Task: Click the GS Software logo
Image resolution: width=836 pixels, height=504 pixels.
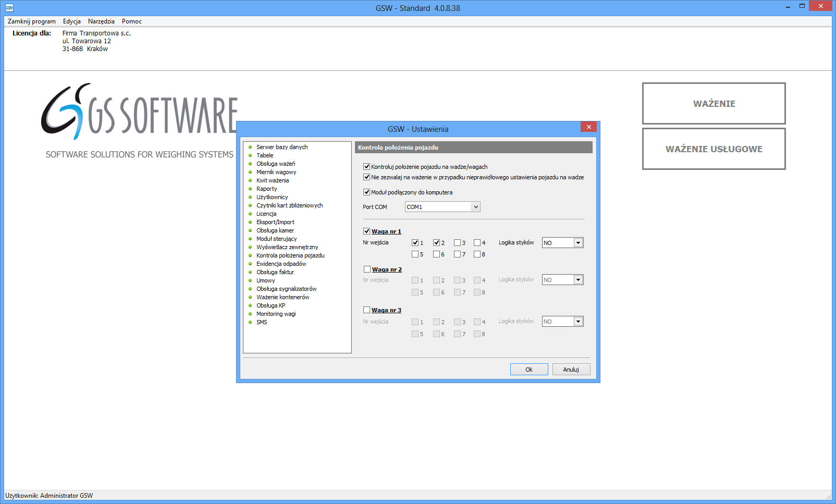Action: point(139,112)
